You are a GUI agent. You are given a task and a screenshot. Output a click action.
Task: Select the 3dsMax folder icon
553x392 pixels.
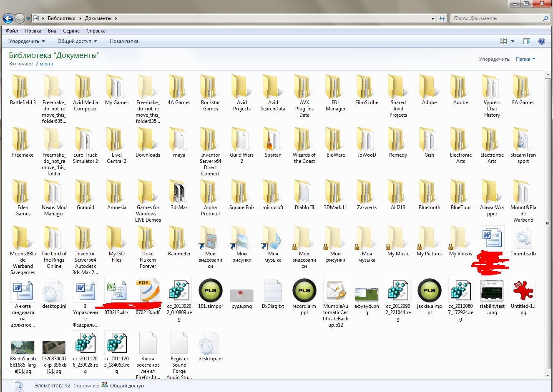click(179, 192)
